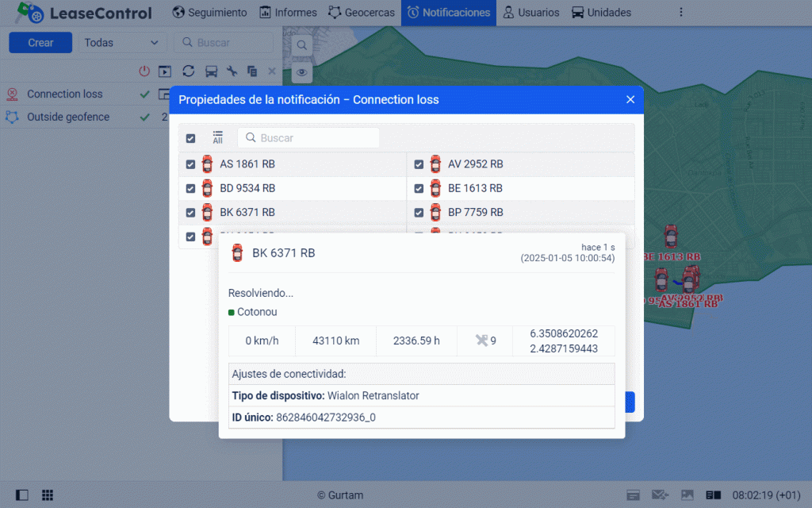Screen dimensions: 812x508
Task: Click the refresh arrows icon in notifications toolbar
Action: (188, 71)
